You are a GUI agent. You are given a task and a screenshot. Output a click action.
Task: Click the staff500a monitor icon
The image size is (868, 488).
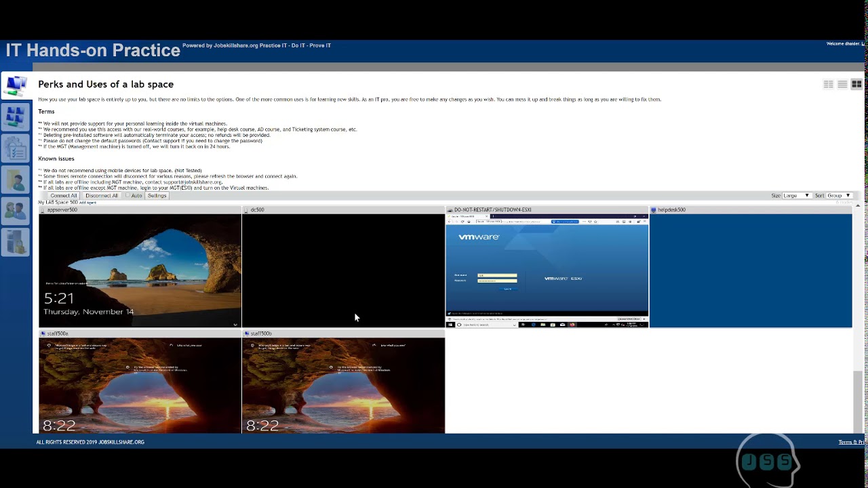coord(43,333)
